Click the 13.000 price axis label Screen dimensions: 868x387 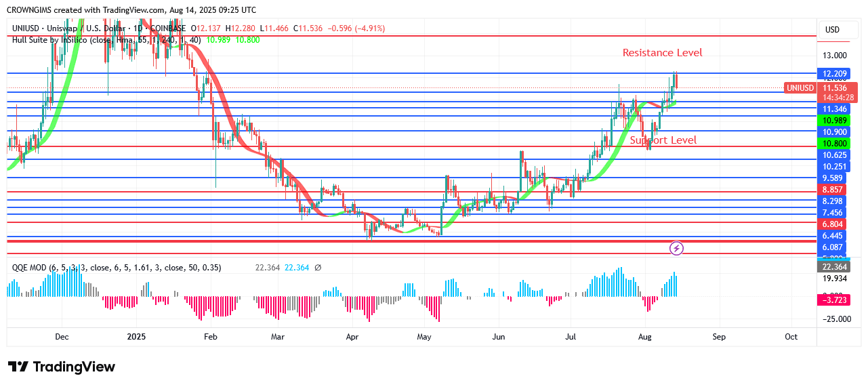point(834,56)
